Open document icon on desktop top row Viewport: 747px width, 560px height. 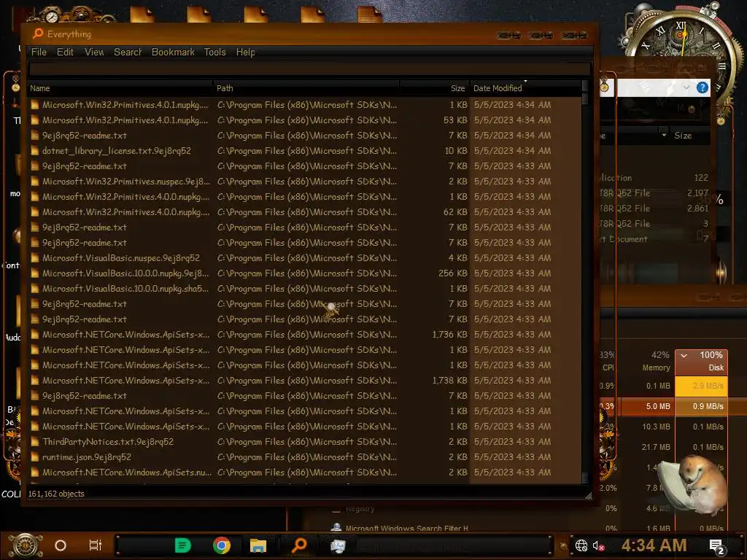(x=370, y=13)
